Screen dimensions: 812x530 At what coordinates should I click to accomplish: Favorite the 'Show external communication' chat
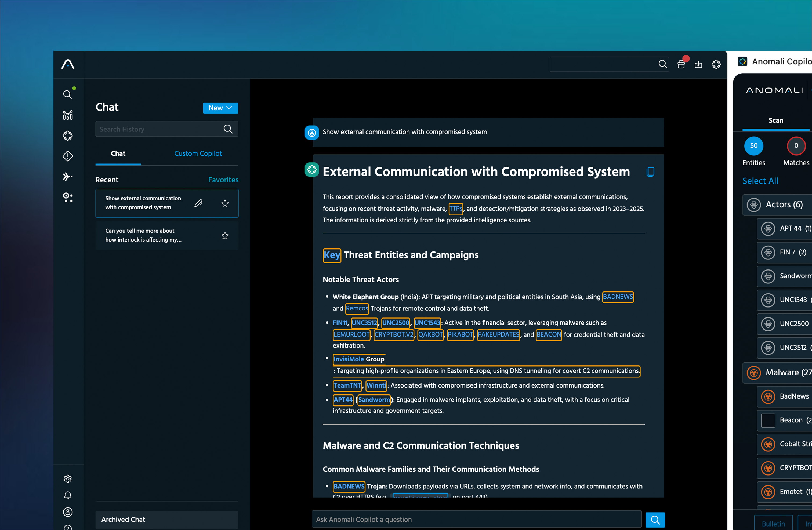(225, 203)
